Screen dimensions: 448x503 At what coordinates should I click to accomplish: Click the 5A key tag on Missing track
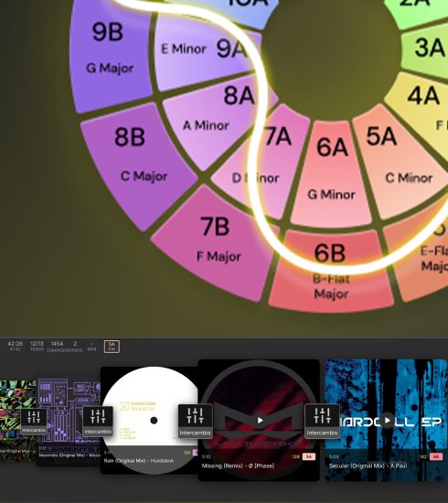pos(308,456)
